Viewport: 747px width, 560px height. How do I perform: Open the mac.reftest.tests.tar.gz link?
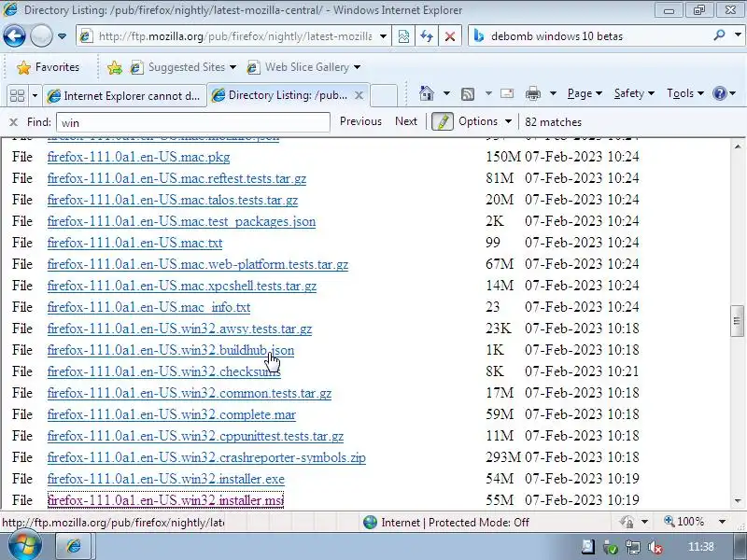176,178
